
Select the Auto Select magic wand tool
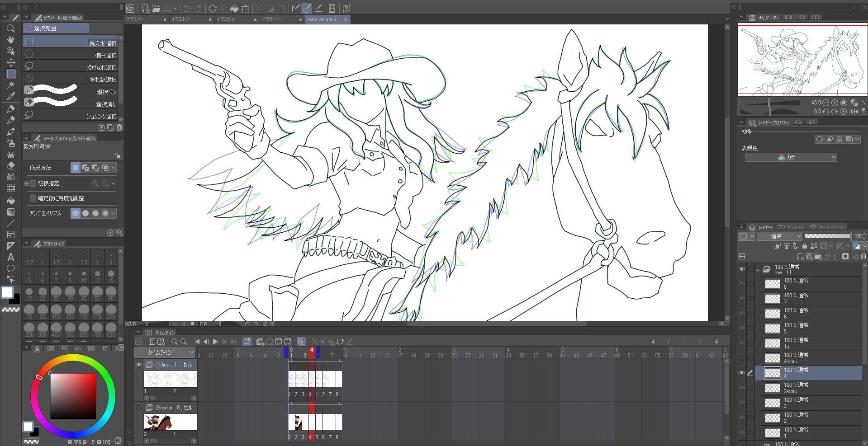click(11, 85)
